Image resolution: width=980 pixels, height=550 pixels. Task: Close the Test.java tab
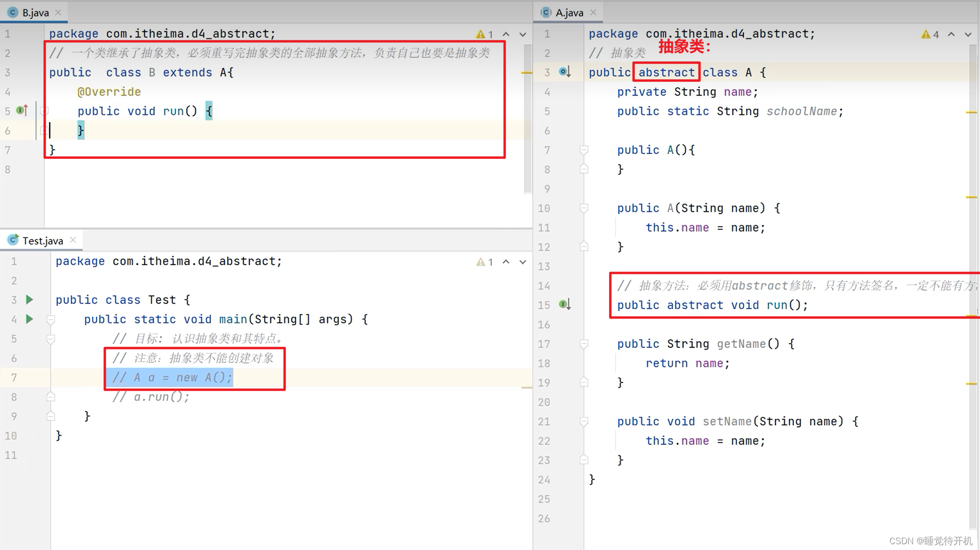point(73,240)
